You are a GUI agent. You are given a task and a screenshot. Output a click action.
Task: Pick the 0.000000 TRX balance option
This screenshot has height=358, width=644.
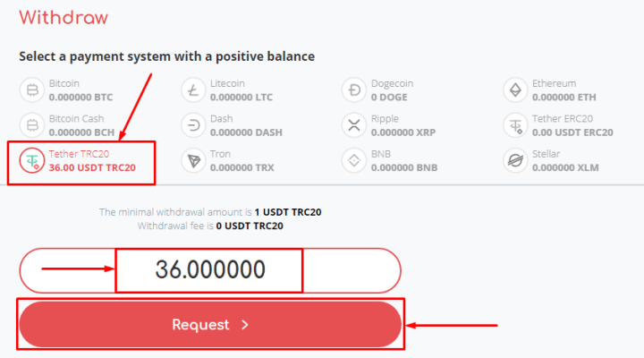point(240,166)
